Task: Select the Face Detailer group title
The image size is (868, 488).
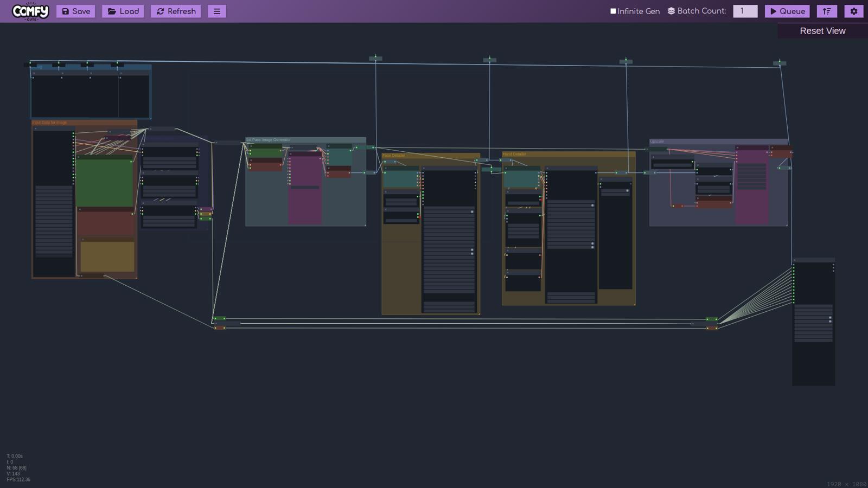Action: pyautogui.click(x=394, y=156)
